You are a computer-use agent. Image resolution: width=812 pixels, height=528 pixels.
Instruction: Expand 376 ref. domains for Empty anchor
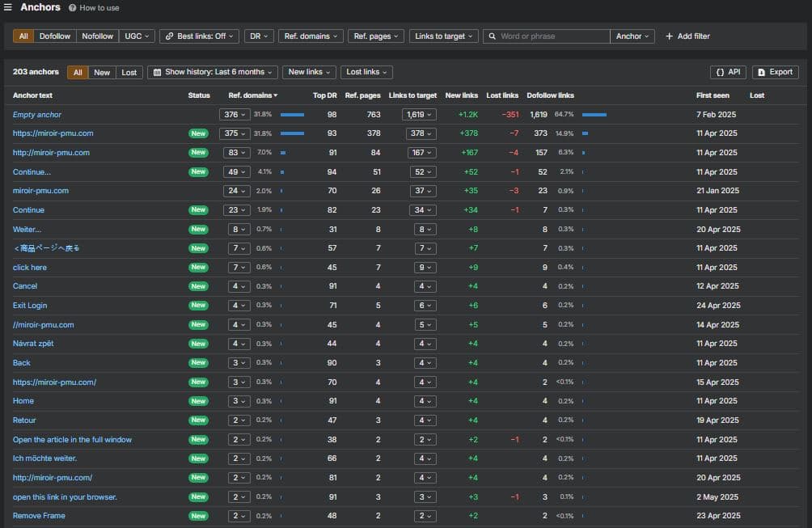pyautogui.click(x=235, y=114)
